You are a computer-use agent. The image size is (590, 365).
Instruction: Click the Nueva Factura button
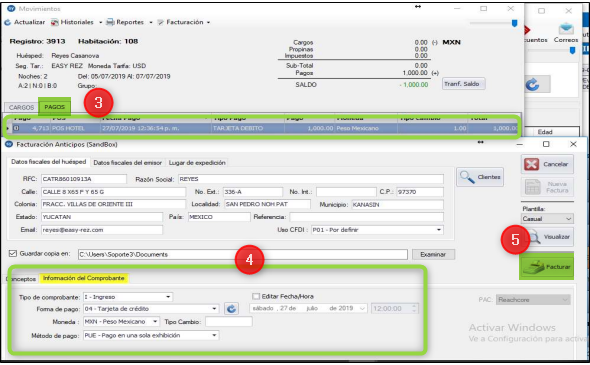[x=547, y=187]
